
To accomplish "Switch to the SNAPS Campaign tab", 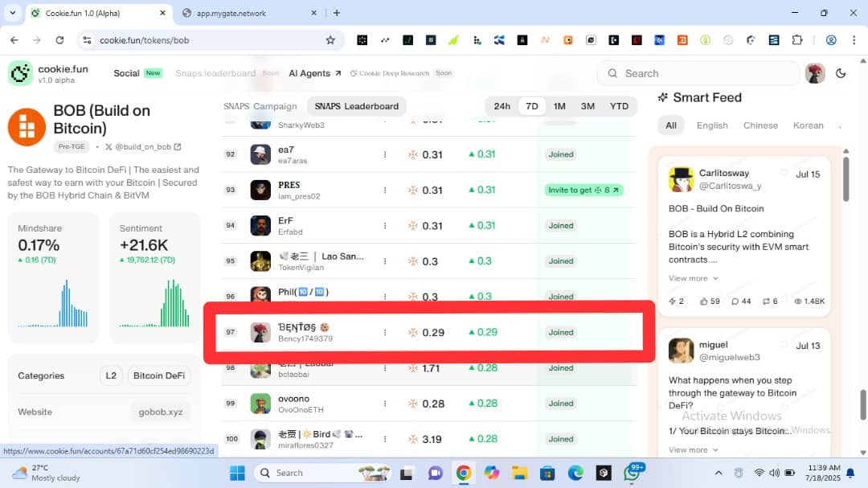I will pyautogui.click(x=260, y=106).
